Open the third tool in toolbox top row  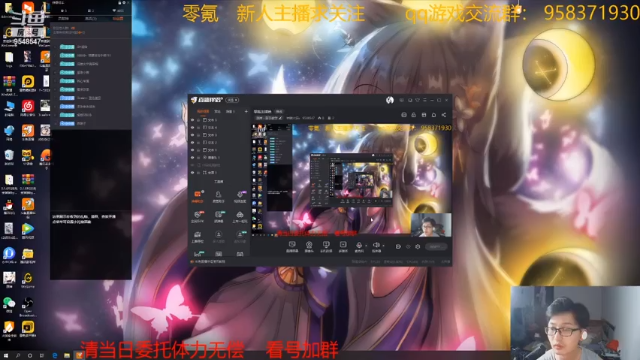(240, 196)
